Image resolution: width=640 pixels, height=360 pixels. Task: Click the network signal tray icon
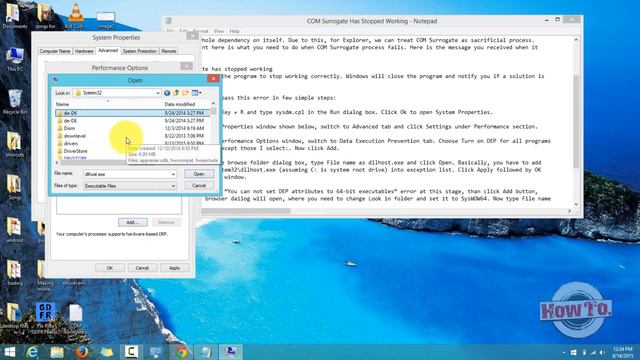tap(593, 352)
